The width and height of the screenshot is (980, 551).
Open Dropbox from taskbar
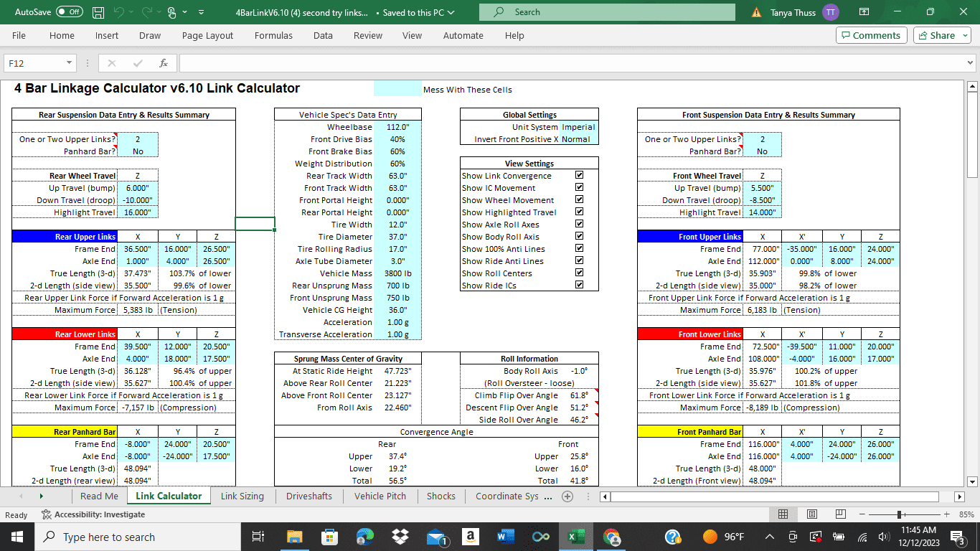click(x=400, y=537)
